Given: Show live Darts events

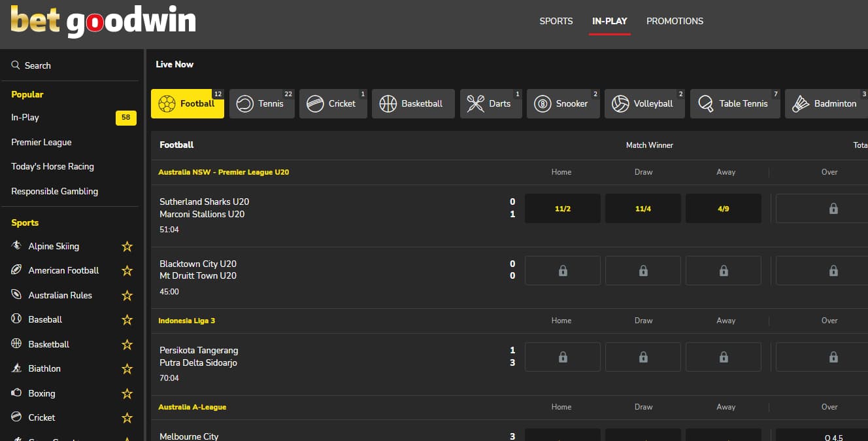Looking at the screenshot, I should pos(490,104).
